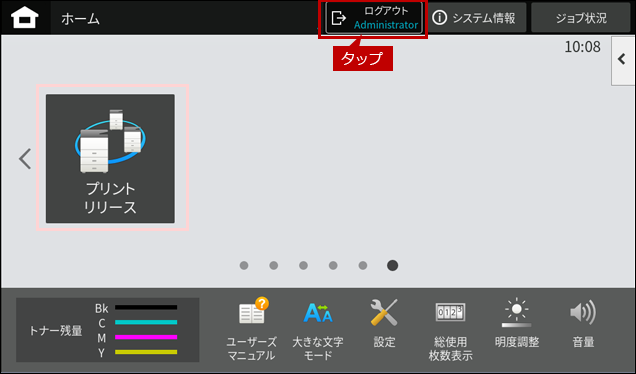Tap the black Bk toner bar
Screen dimensions: 636x374
[x=146, y=307]
